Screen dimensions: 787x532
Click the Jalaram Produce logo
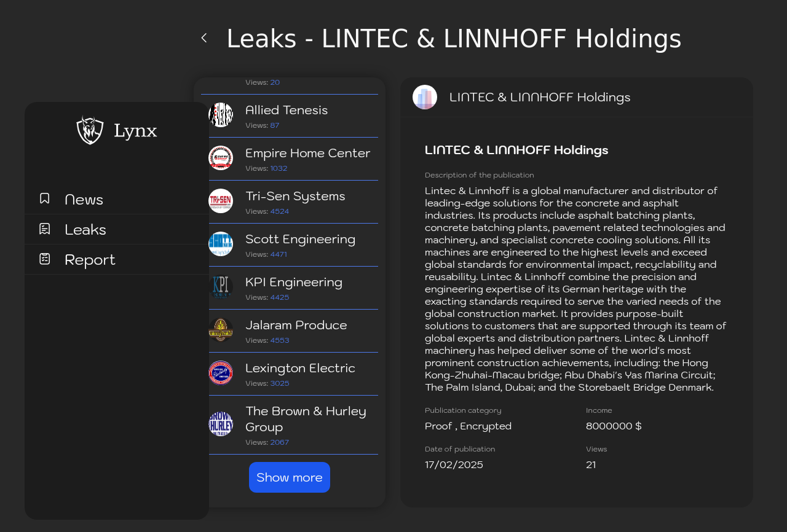pos(221,330)
